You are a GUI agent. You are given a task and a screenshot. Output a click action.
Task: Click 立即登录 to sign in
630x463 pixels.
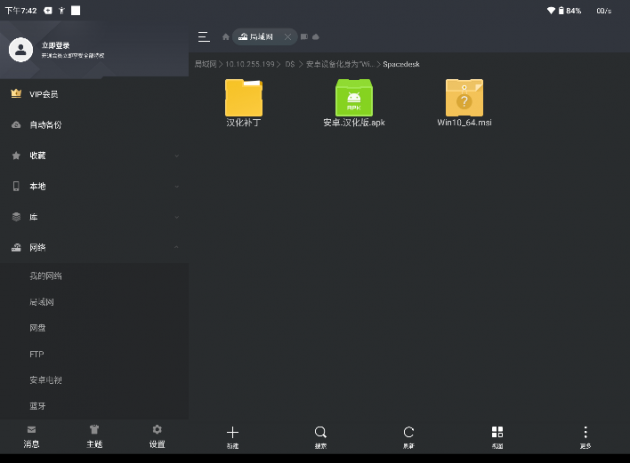58,45
